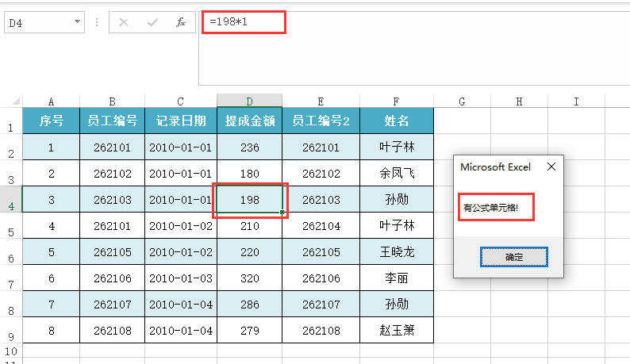Select column G header

[462, 102]
